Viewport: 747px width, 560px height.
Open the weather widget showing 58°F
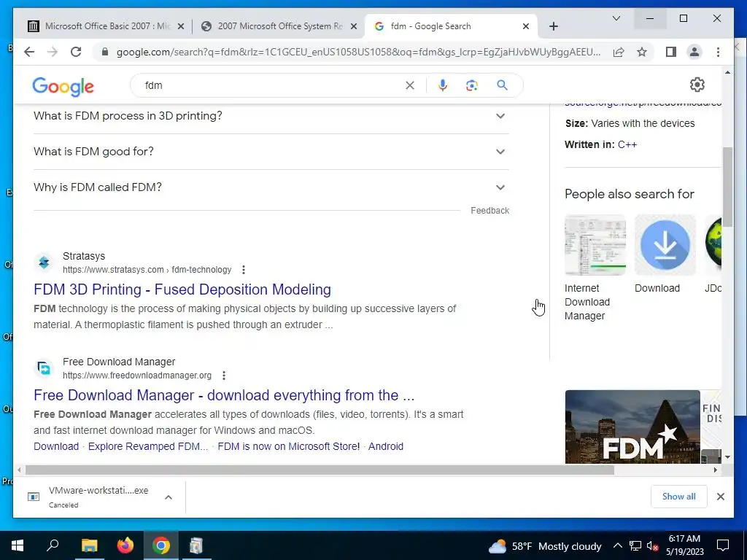click(x=545, y=546)
